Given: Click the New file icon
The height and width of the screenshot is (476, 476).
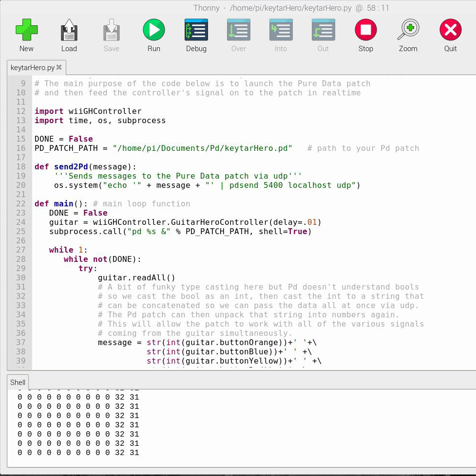Looking at the screenshot, I should [26, 30].
